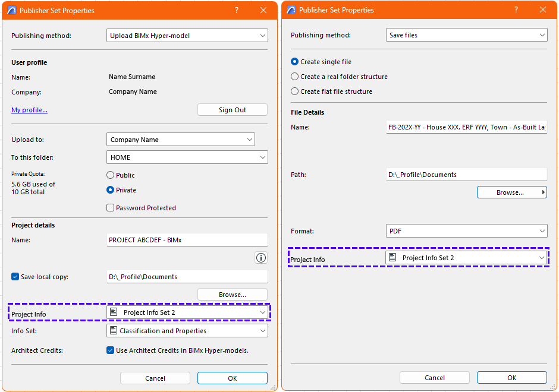Open the Upload to Company Name dropdown
The width and height of the screenshot is (559, 392).
click(x=181, y=139)
